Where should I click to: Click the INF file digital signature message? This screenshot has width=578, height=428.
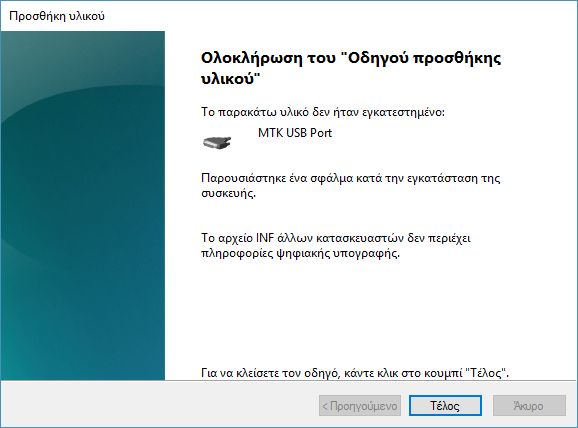coord(335,246)
